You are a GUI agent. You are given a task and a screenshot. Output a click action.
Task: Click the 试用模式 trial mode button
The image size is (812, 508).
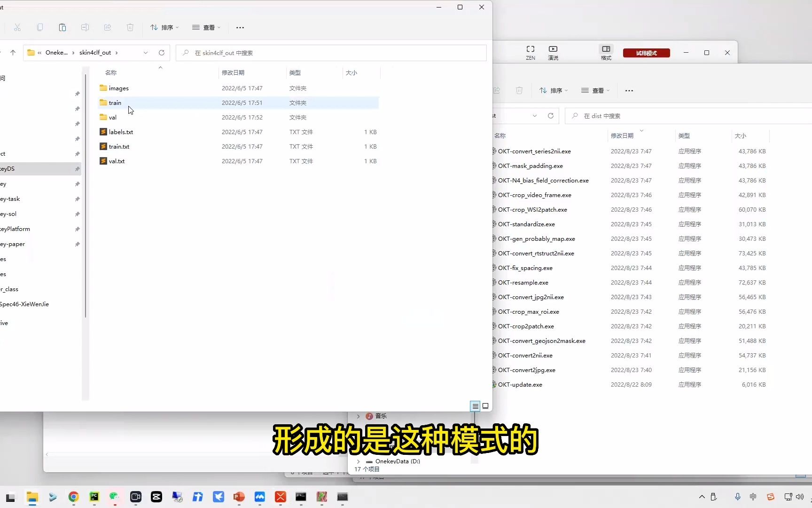click(x=646, y=53)
